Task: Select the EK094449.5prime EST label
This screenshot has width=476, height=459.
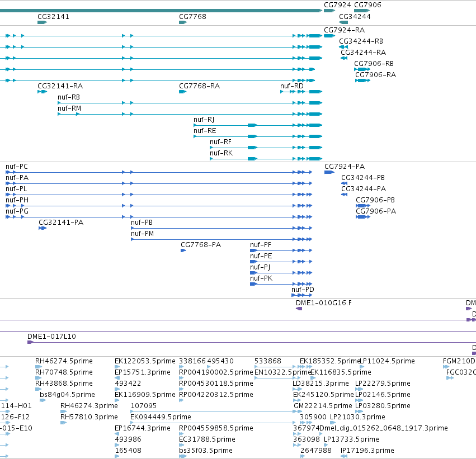Action: (161, 417)
